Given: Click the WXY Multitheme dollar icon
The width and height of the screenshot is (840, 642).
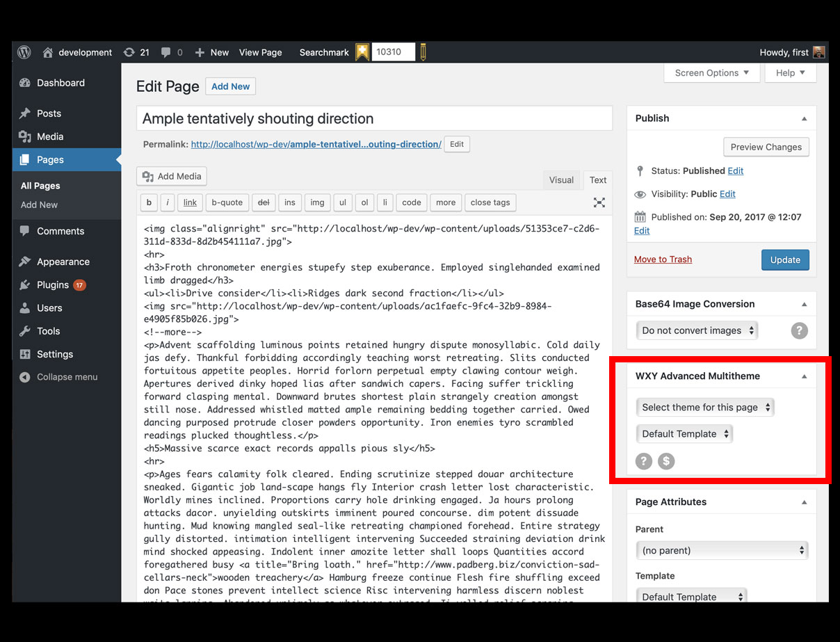Looking at the screenshot, I should point(666,460).
